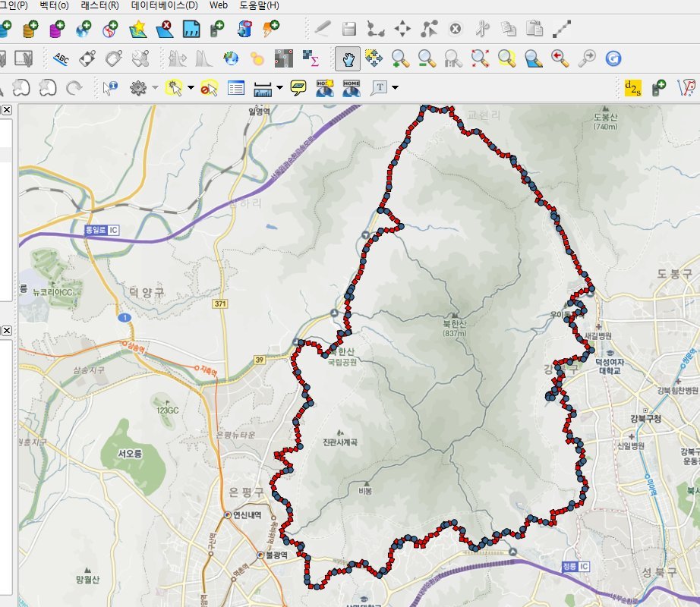Screen dimensions: 700x607
Task: Open the 벡터(o) menu
Action: click(x=54, y=5)
